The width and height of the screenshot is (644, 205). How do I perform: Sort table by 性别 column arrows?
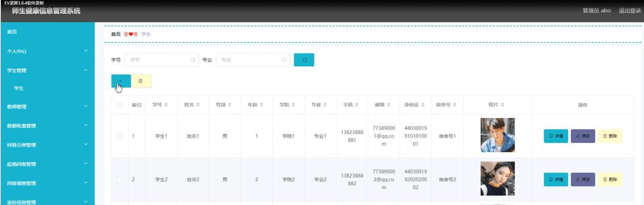pyautogui.click(x=230, y=105)
